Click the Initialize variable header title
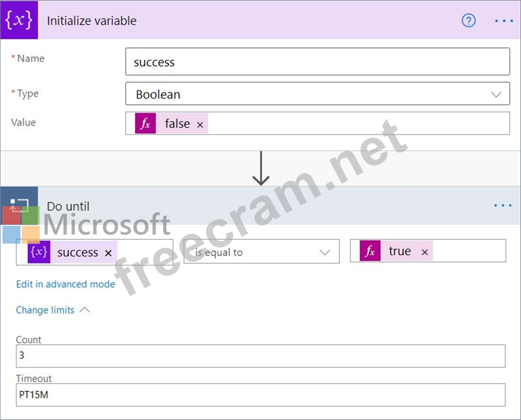The width and height of the screenshot is (521, 420). (x=92, y=21)
